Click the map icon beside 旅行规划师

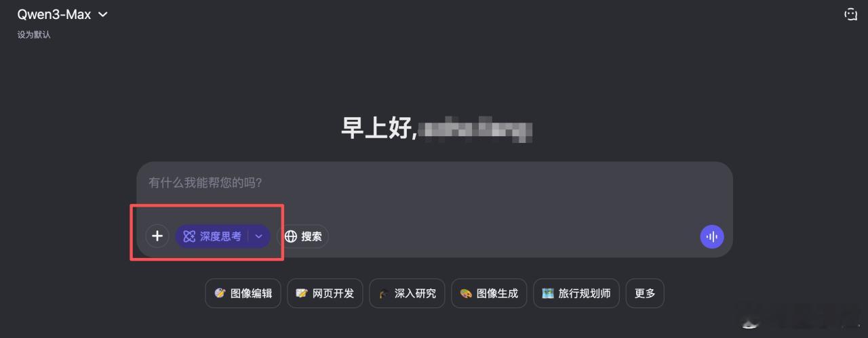[548, 293]
